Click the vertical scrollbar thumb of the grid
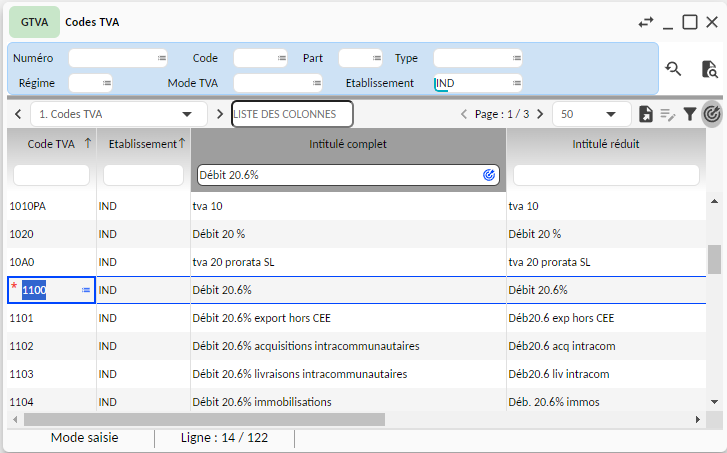 click(x=714, y=259)
